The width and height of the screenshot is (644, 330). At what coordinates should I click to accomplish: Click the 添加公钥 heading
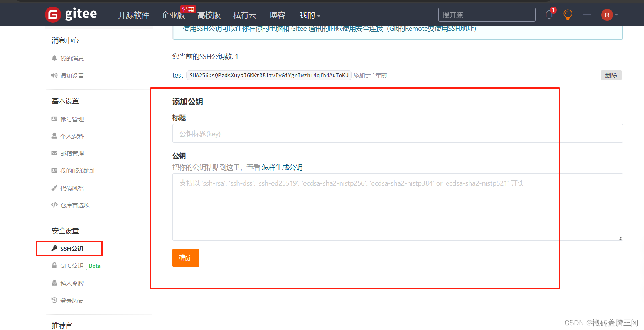(188, 102)
